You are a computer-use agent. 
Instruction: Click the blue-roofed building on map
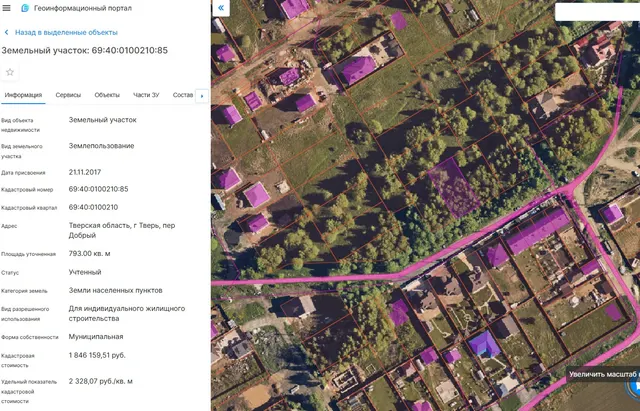484,344
